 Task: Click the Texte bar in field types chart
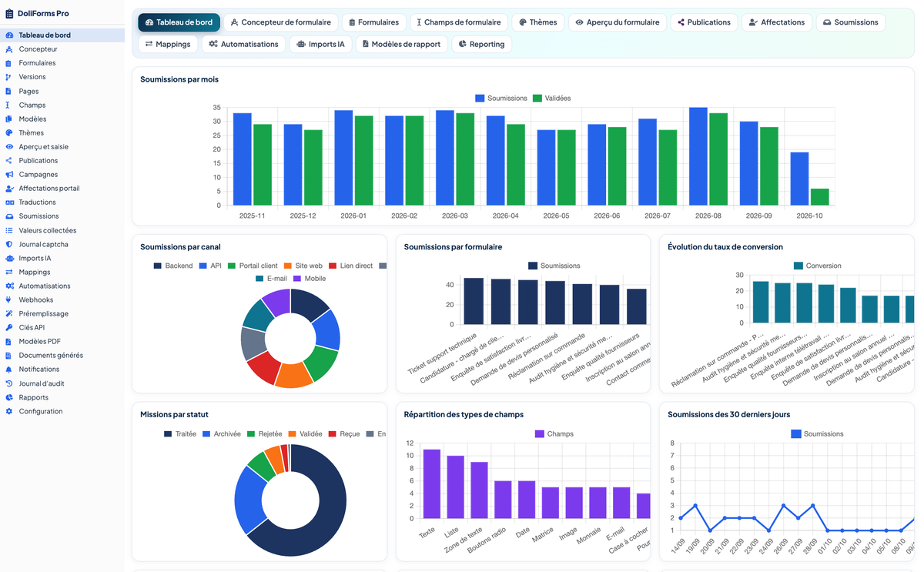432,483
